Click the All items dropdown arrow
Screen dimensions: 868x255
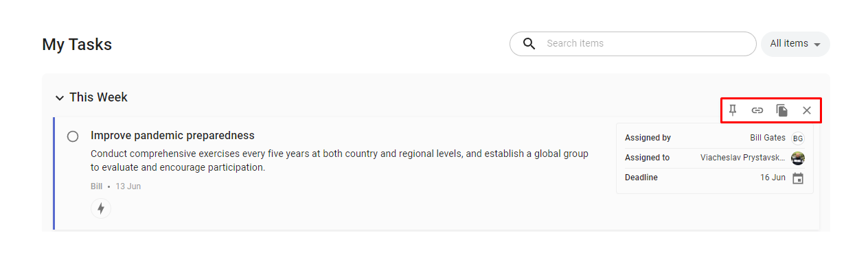pyautogui.click(x=817, y=45)
